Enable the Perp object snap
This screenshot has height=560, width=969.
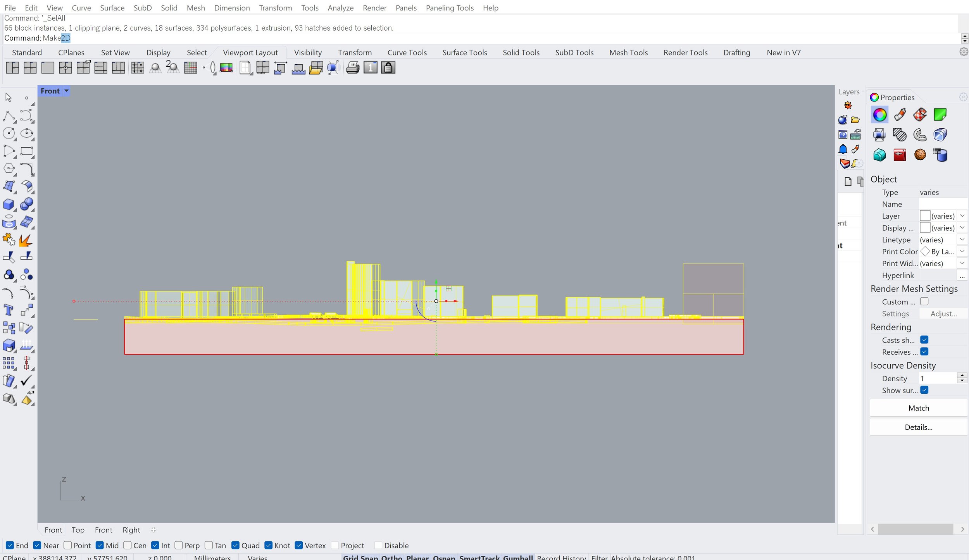click(179, 545)
